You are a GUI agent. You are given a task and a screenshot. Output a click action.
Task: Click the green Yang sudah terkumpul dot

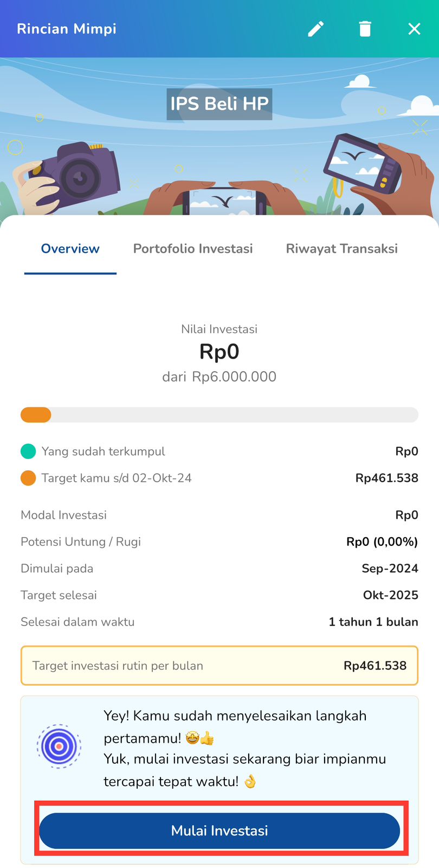tap(28, 451)
